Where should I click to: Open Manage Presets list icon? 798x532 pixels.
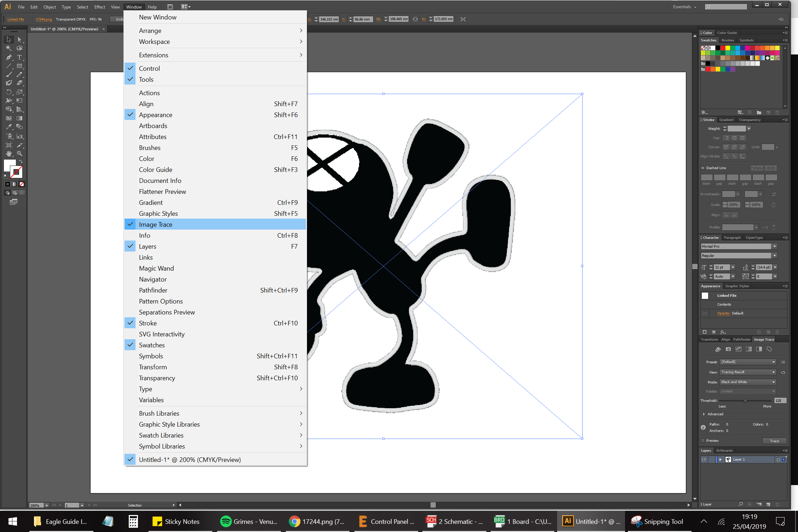point(783,362)
